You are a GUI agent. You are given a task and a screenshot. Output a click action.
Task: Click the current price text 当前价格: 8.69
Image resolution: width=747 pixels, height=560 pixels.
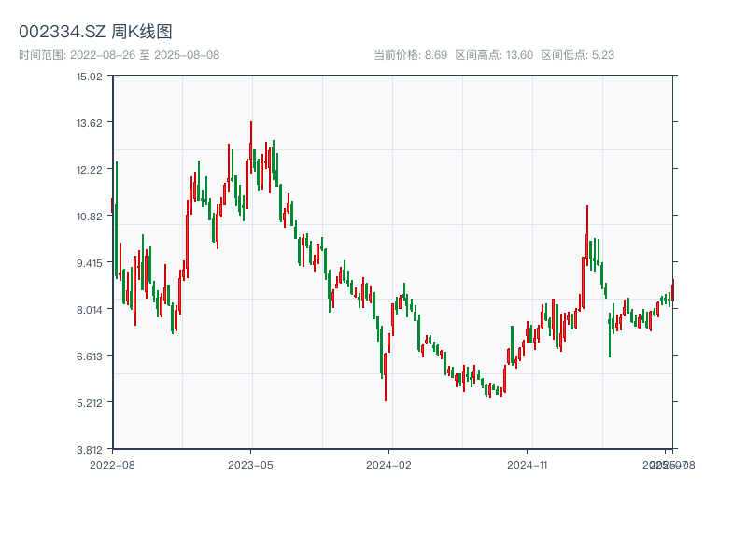point(410,55)
